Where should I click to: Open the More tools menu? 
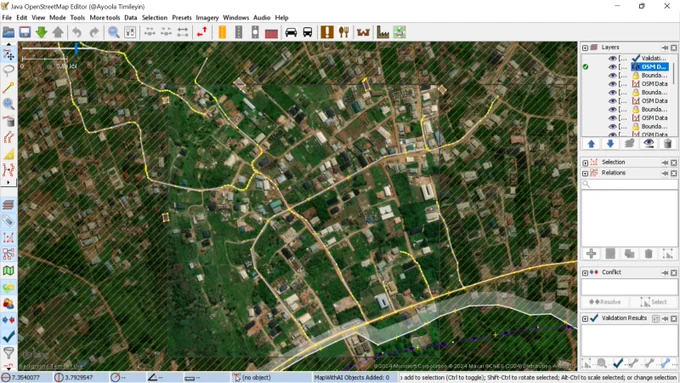(105, 18)
